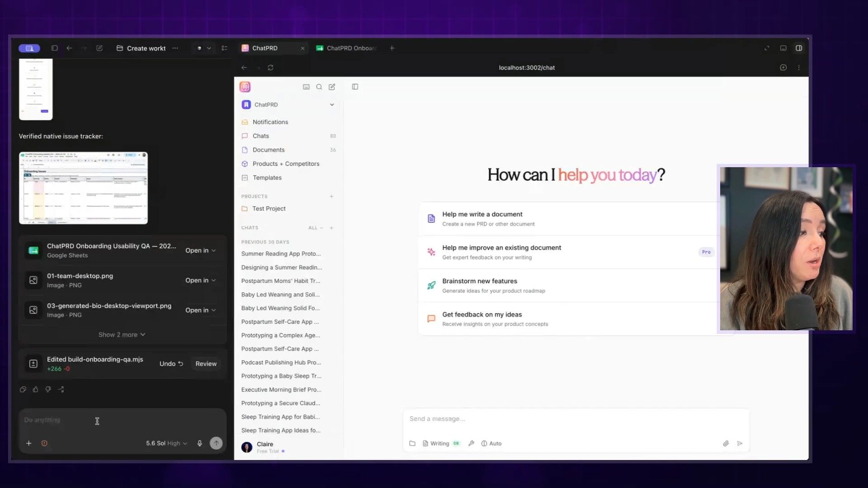Click the microphone icon in Do anything box
Screen dimensions: 868x488
pyautogui.click(x=199, y=443)
